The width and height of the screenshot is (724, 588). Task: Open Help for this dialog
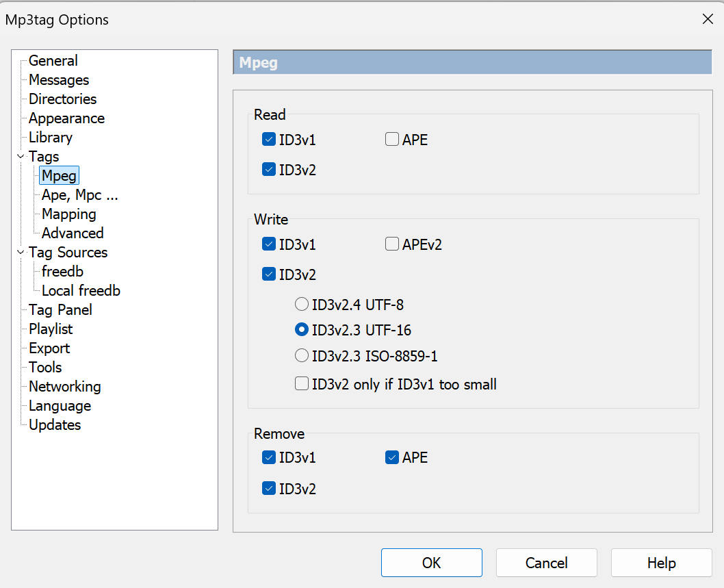pyautogui.click(x=661, y=563)
